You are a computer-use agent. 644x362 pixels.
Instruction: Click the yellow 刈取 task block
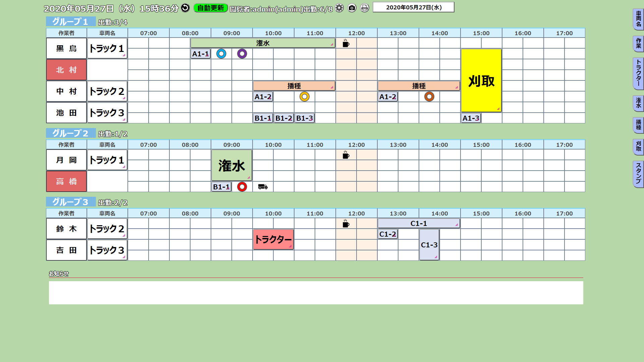(x=481, y=80)
